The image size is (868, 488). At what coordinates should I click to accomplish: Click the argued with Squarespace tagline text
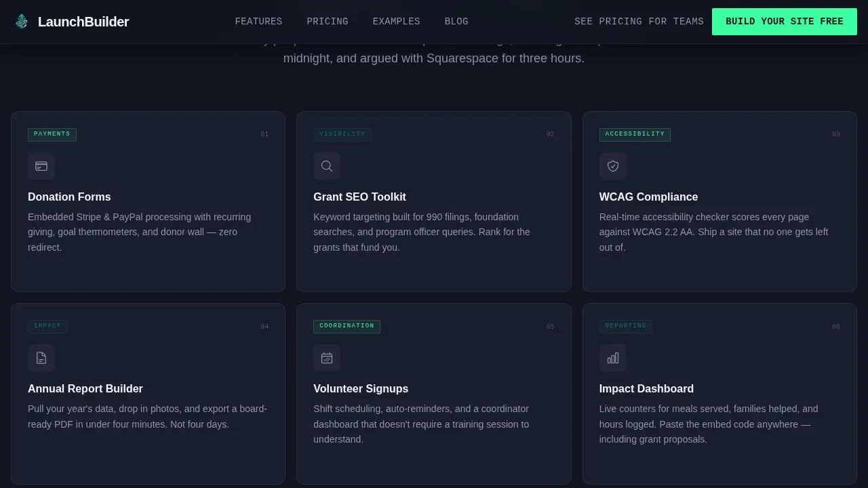433,58
